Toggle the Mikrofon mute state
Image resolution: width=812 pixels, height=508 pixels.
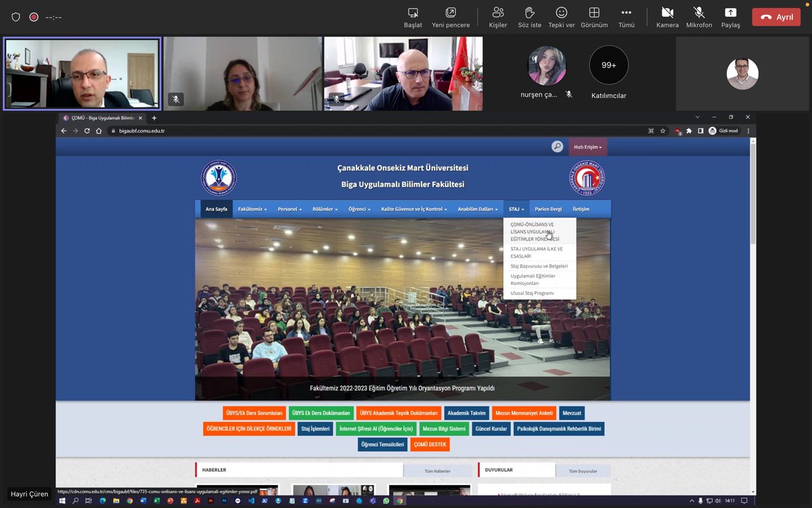[699, 18]
